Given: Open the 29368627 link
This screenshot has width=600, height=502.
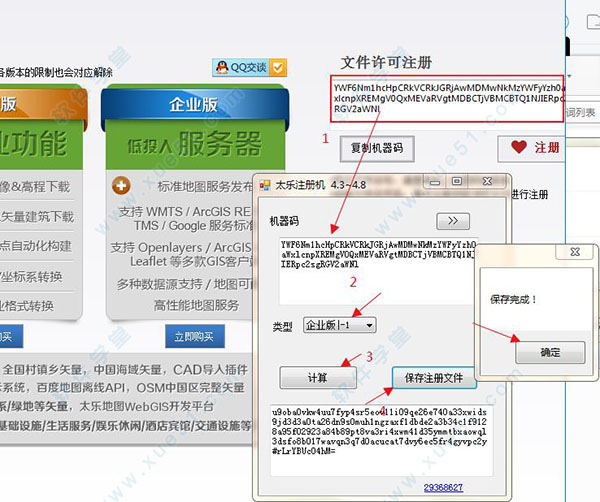Looking at the screenshot, I should pyautogui.click(x=444, y=487).
